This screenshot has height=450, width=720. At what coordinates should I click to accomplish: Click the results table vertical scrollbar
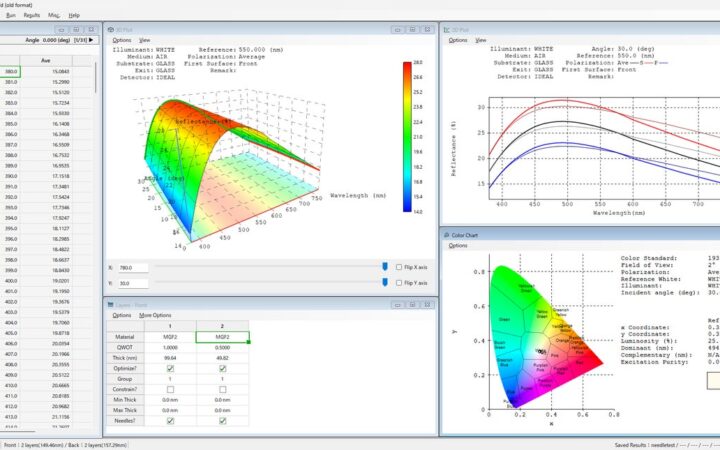point(96,78)
